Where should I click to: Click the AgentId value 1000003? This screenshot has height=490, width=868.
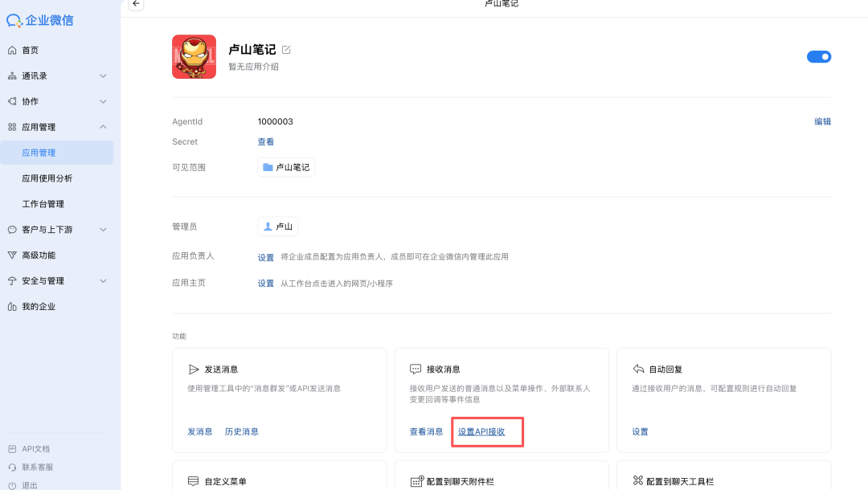(x=275, y=121)
